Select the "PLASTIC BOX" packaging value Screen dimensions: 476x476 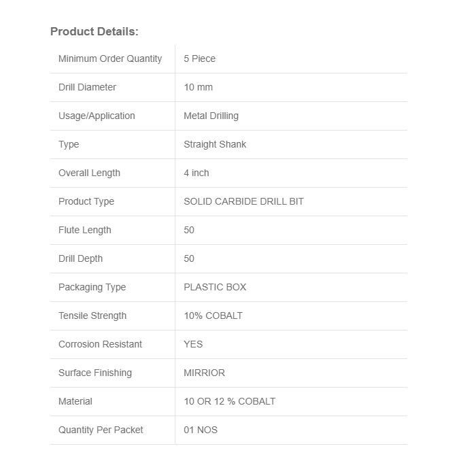pyautogui.click(x=215, y=287)
